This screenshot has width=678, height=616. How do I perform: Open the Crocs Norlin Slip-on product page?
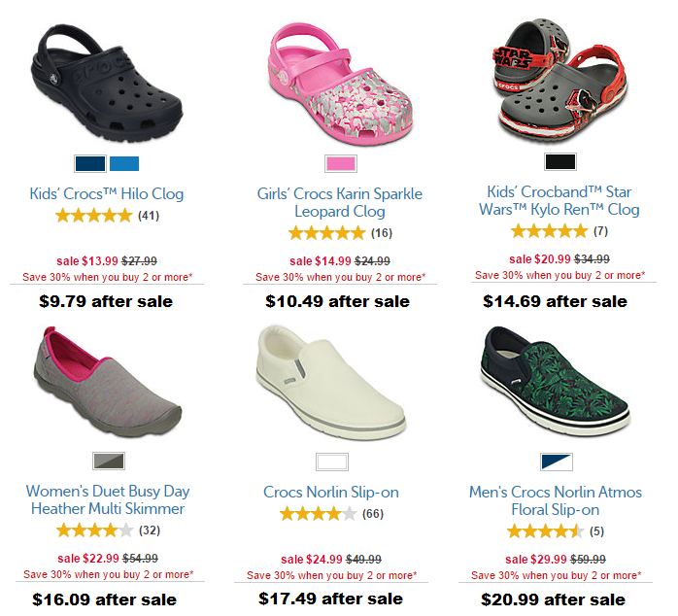click(x=331, y=493)
